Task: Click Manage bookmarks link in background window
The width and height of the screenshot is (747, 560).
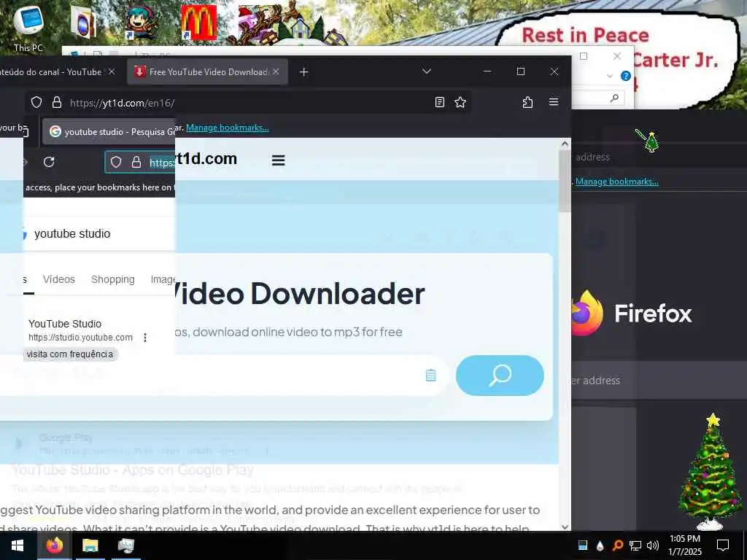Action: point(617,182)
